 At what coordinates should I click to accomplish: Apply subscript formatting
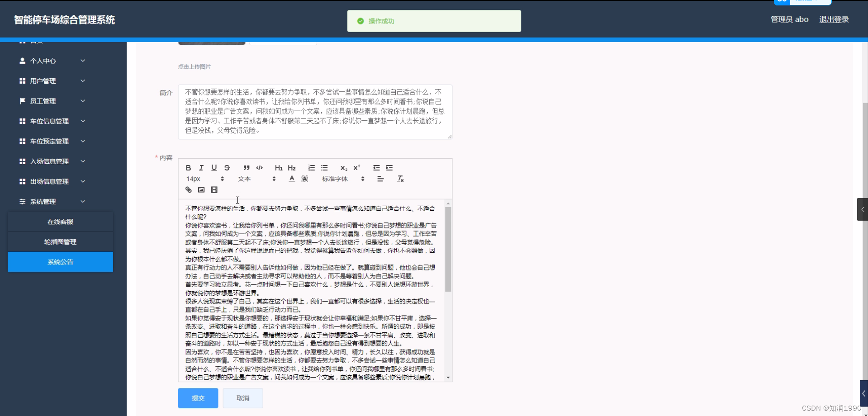point(344,168)
